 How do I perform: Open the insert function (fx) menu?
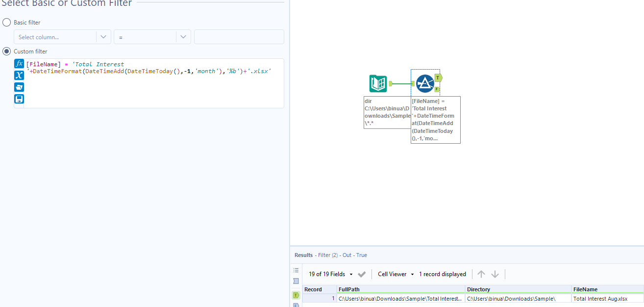point(19,63)
